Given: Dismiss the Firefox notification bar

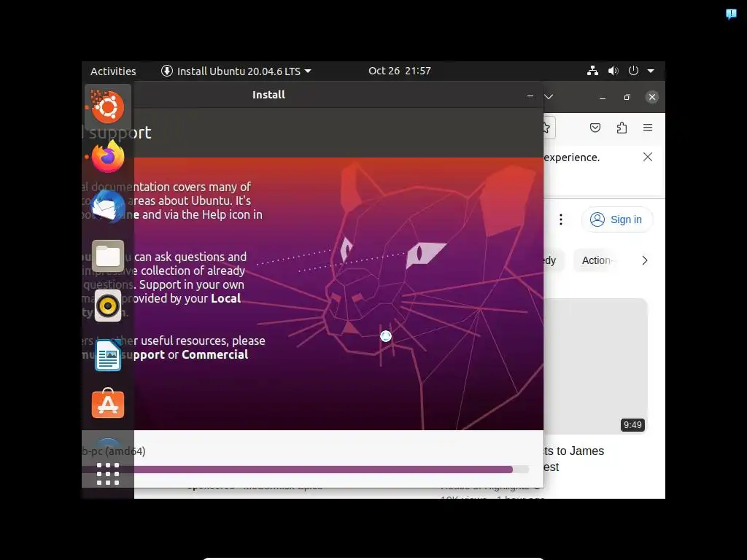Looking at the screenshot, I should (648, 157).
